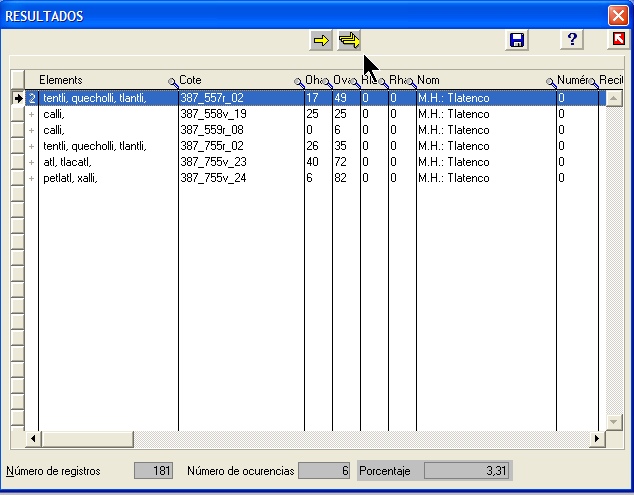Expand the row for 387_559r_08

coord(31,131)
